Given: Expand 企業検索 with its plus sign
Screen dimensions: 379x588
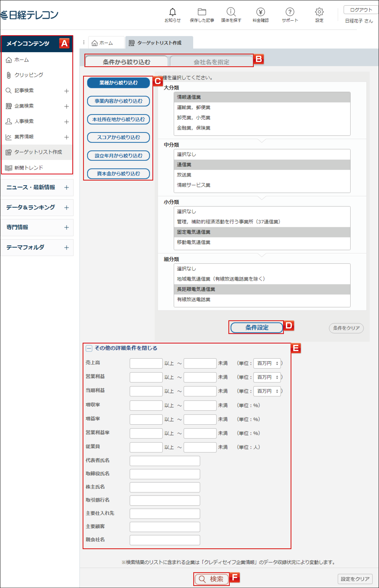Looking at the screenshot, I should [66, 107].
